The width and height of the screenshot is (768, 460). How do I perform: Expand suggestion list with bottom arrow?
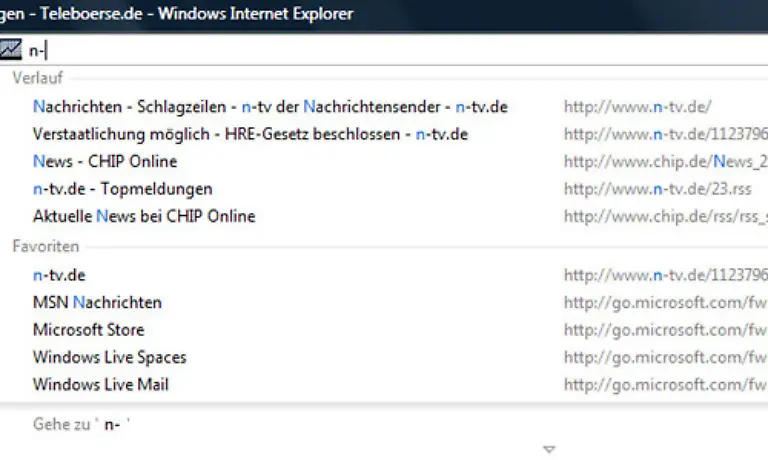tap(549, 449)
